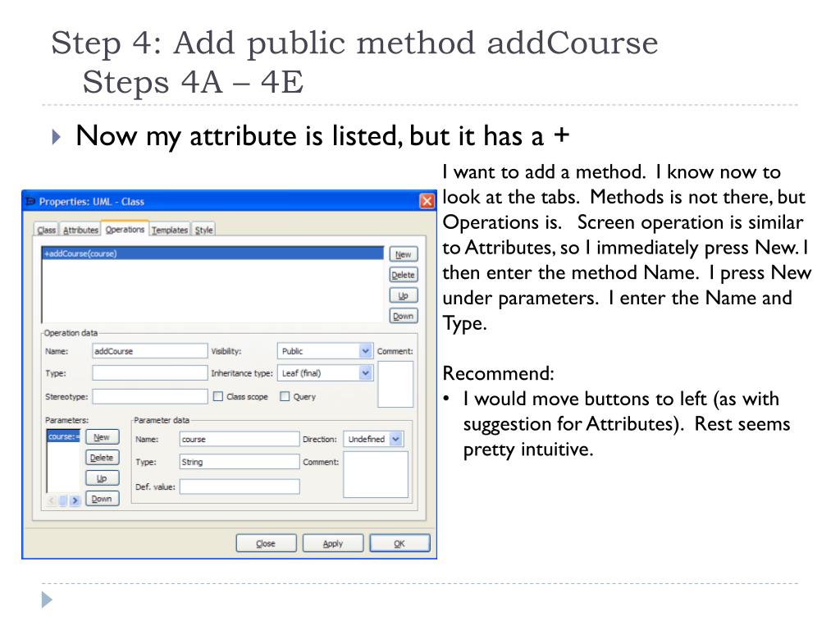
Task: Enable the Class scope checkbox
Action: coord(218,396)
